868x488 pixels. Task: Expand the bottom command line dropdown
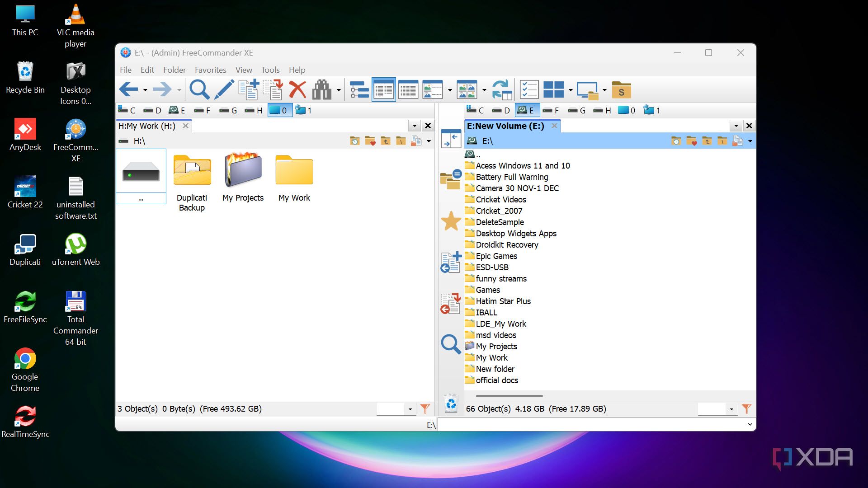pyautogui.click(x=750, y=425)
